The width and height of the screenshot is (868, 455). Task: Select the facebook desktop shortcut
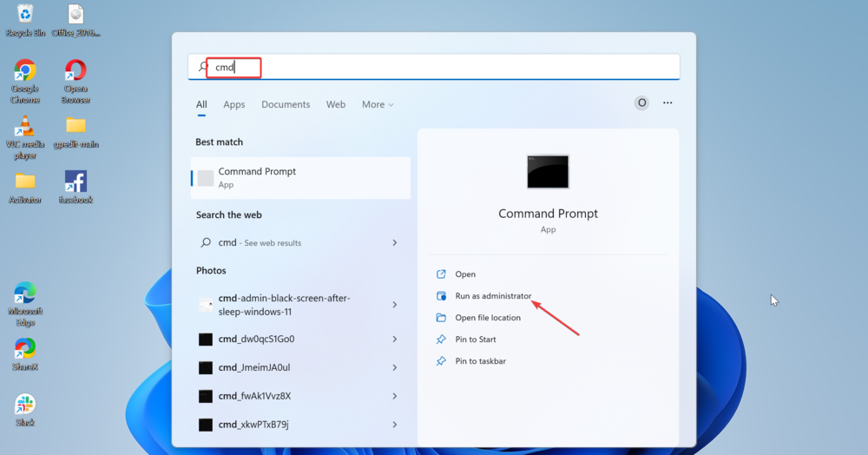(76, 187)
